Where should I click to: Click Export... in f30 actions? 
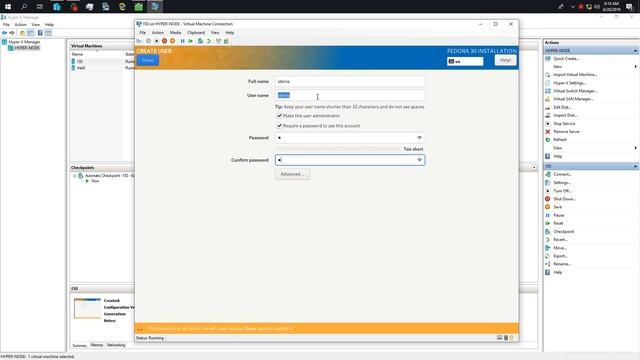(x=560, y=256)
